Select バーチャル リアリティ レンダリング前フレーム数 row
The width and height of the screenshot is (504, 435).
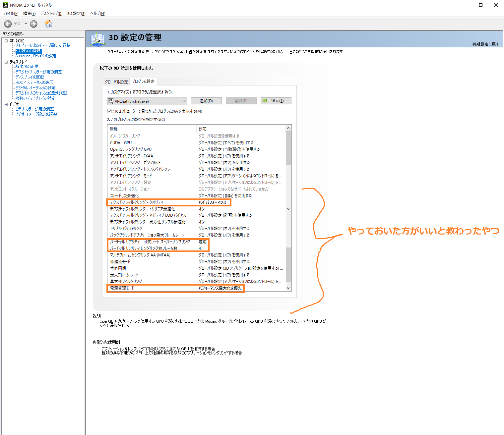[196, 248]
